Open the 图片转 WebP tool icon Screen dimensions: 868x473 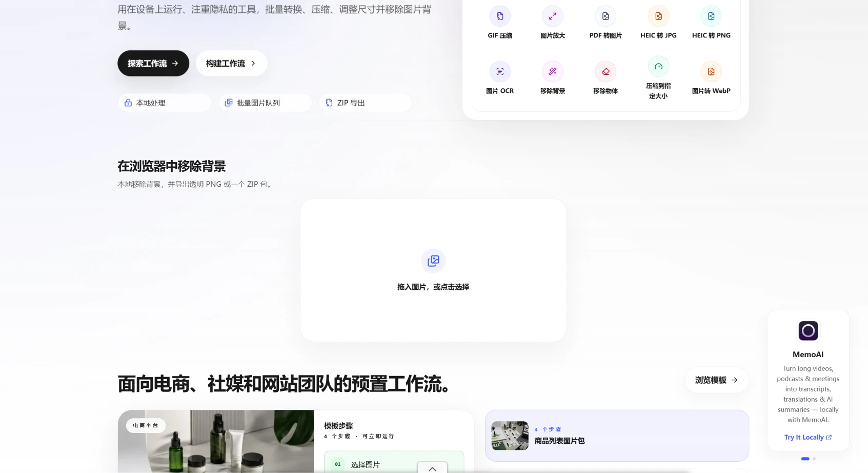click(x=711, y=71)
